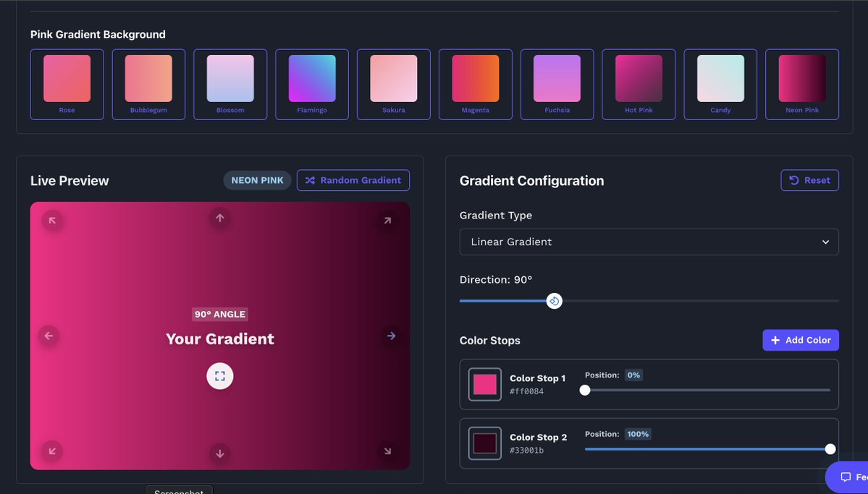Viewport: 868px width, 494px height.
Task: Click the #ff0084 hex value
Action: [x=526, y=391]
